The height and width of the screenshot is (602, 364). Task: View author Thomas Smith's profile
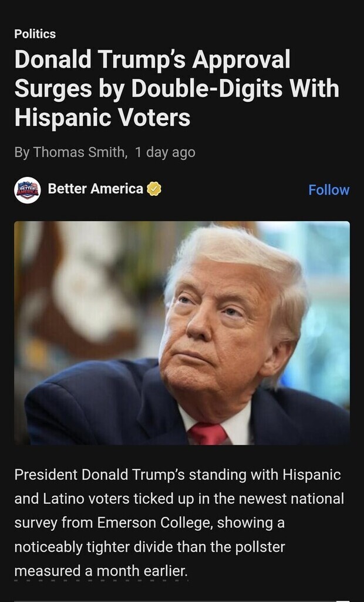(79, 152)
